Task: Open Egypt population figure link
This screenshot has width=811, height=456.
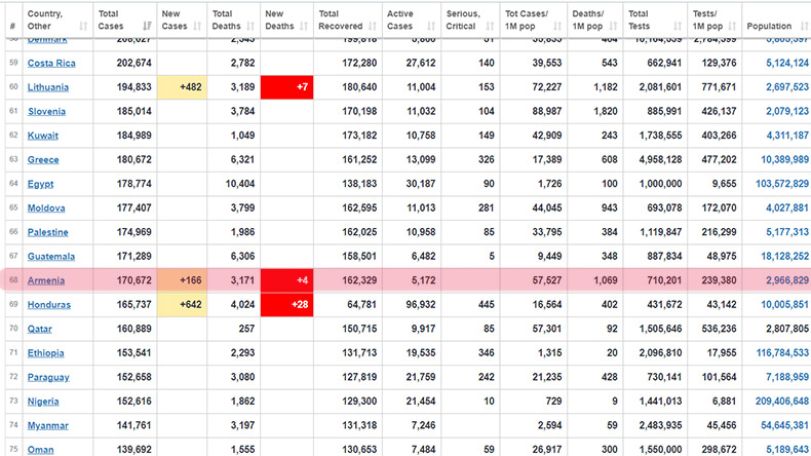Action: pyautogui.click(x=782, y=184)
